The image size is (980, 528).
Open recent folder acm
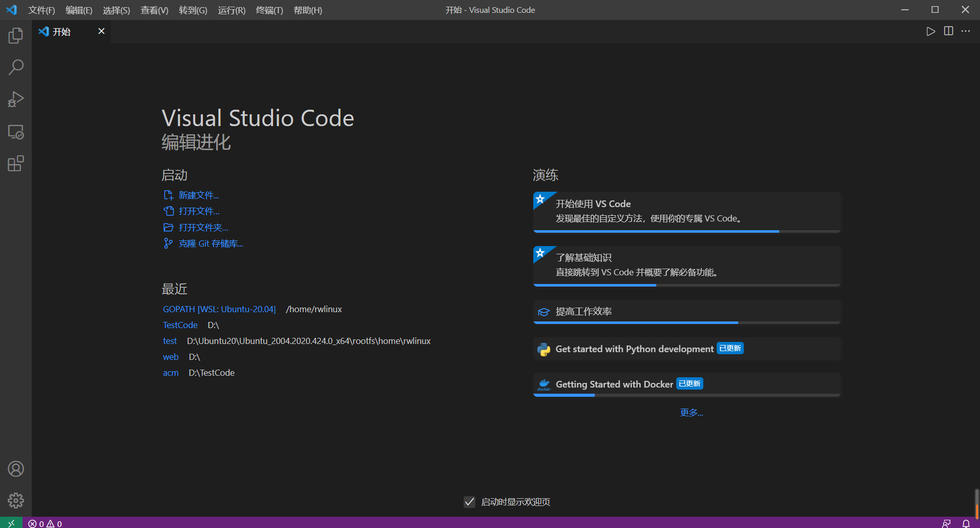(171, 373)
